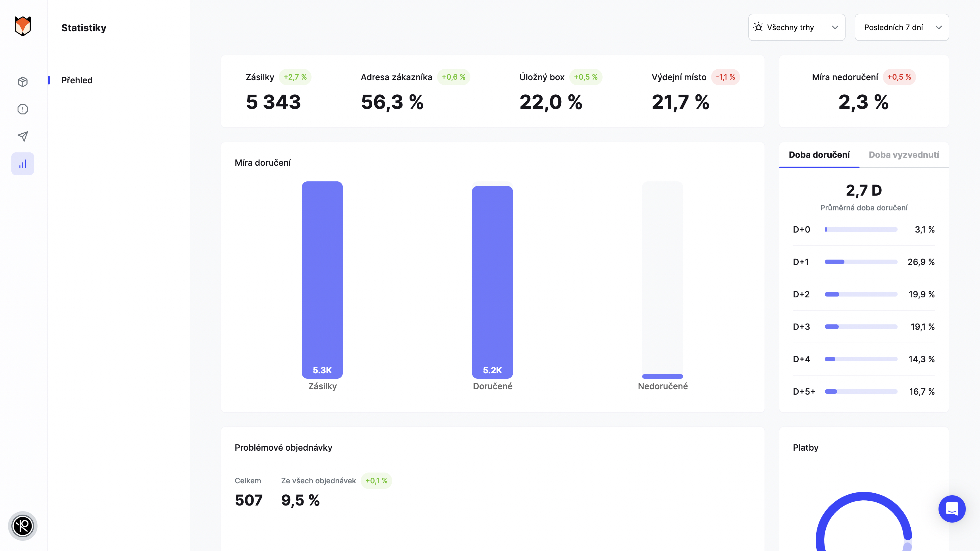Click the Zásilky bar labeled 5.3K
980x551 pixels.
click(322, 280)
